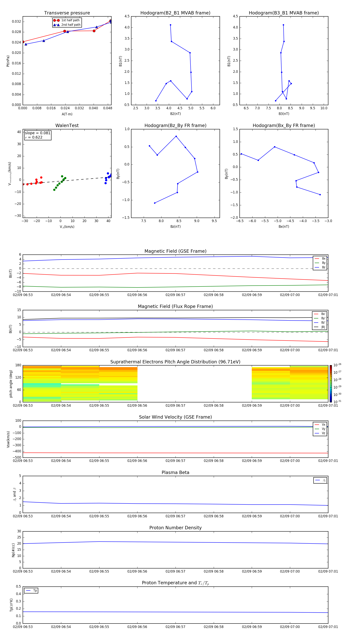Click the pitch angle colorbar
351x644 pixels.
[331, 384]
